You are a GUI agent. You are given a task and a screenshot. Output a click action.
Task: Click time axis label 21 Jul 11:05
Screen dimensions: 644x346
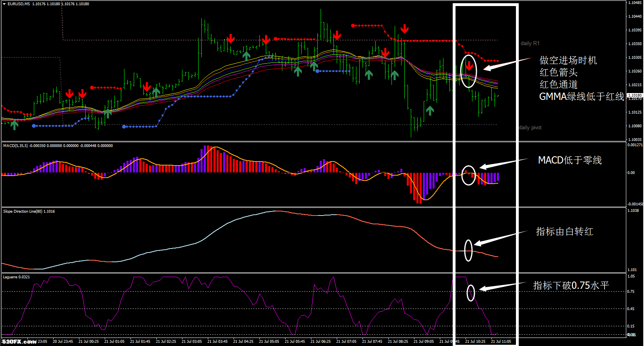[x=501, y=342]
